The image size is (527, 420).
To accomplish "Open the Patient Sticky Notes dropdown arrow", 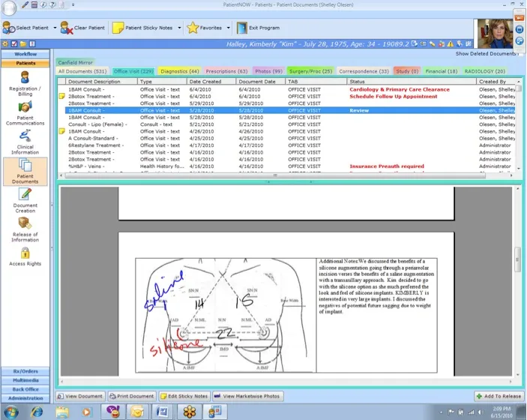I will [179, 28].
